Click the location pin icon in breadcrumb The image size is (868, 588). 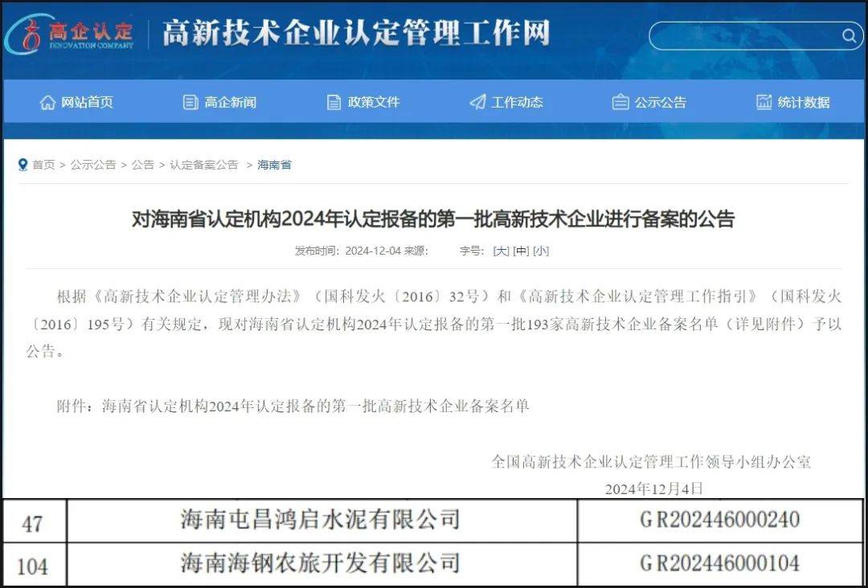pyautogui.click(x=23, y=165)
